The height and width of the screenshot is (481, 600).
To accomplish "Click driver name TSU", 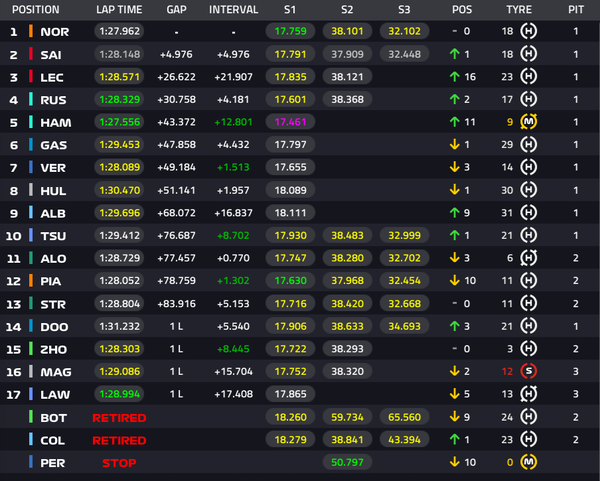I will click(53, 236).
